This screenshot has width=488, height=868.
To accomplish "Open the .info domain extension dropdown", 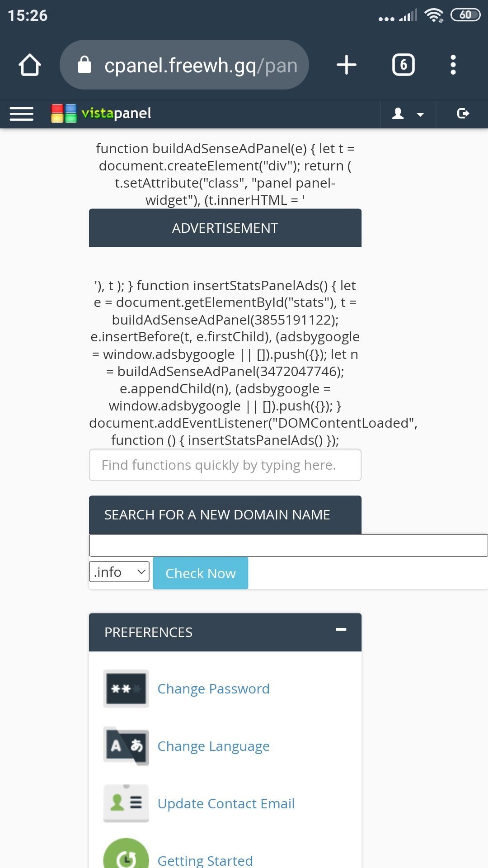I will [x=119, y=572].
